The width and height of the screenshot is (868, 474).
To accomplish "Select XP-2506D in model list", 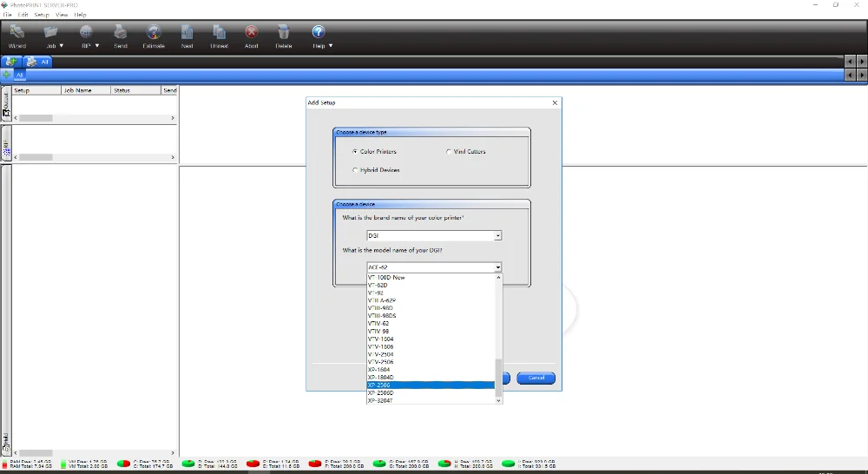I will click(x=431, y=392).
